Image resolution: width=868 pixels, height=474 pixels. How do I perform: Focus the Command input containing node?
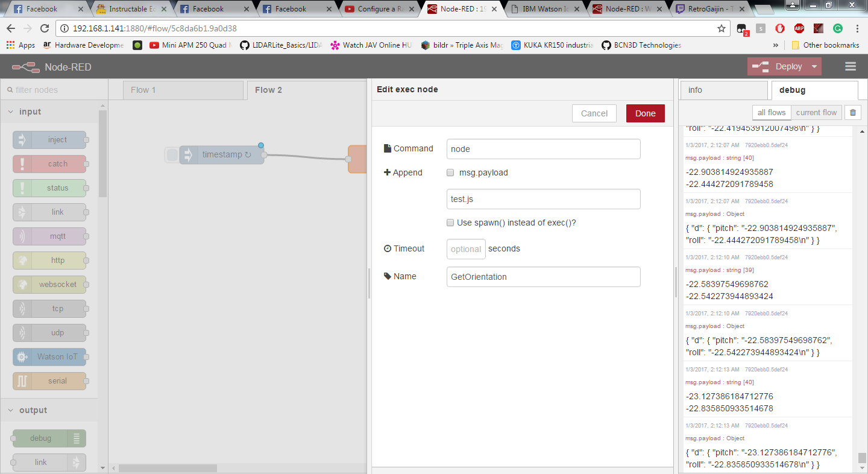click(543, 149)
